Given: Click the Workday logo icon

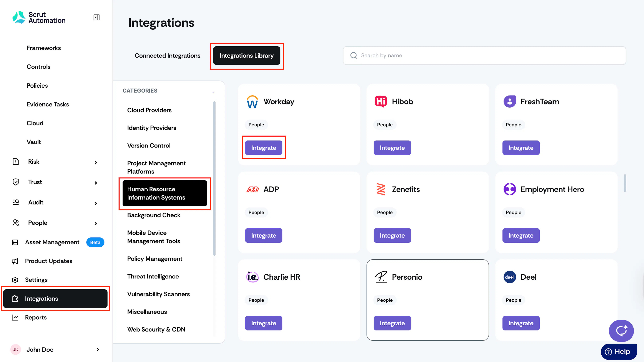Looking at the screenshot, I should tap(252, 102).
